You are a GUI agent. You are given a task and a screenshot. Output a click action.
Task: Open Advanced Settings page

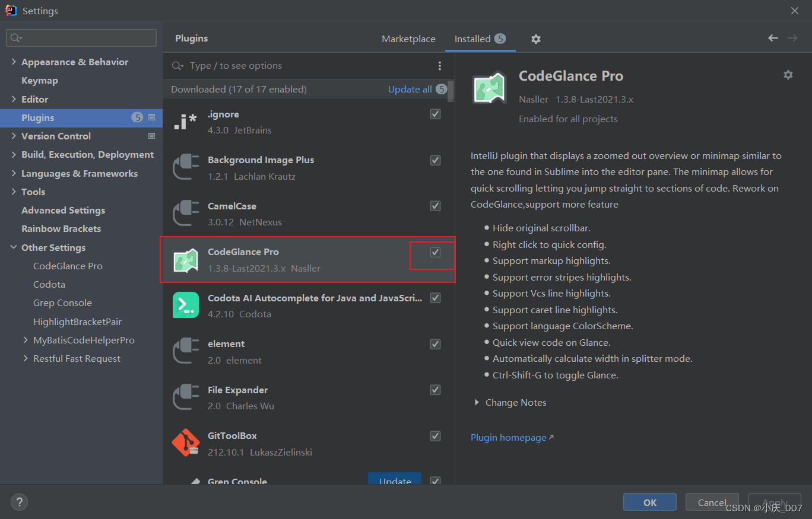[63, 210]
